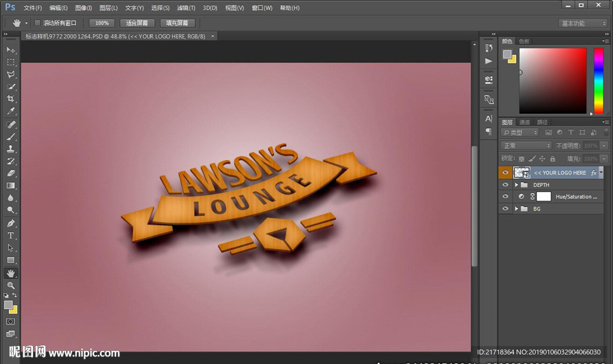Select the Healing Brush tool
Image resolution: width=613 pixels, height=364 pixels.
[x=11, y=125]
